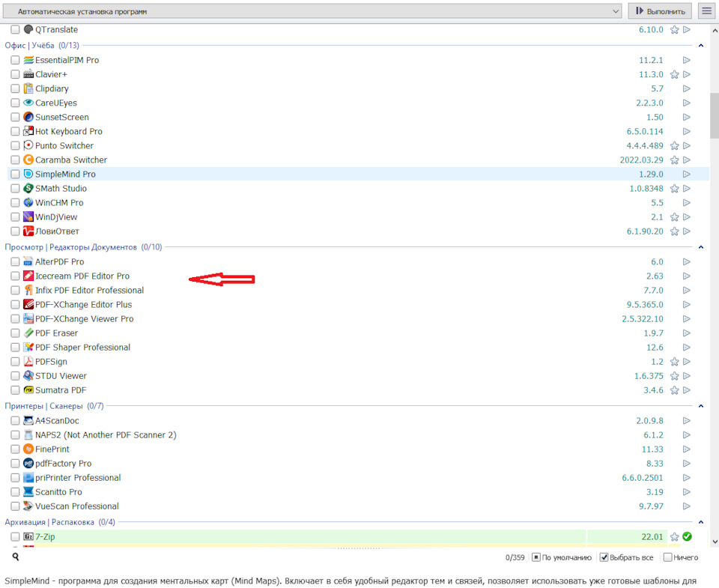Click version 2022.03.29 of Caramba Switcher
The image size is (719, 588).
click(642, 160)
